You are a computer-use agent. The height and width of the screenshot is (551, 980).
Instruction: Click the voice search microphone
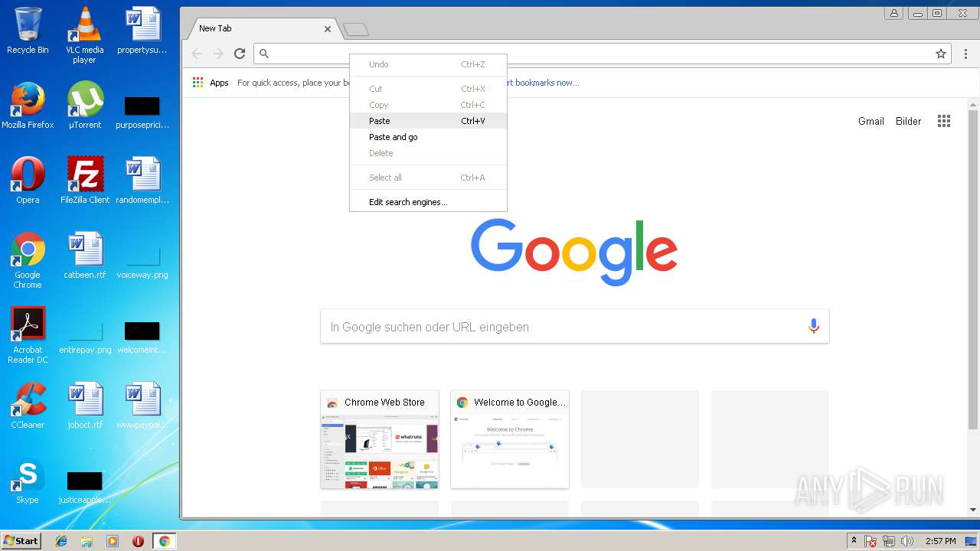(813, 327)
